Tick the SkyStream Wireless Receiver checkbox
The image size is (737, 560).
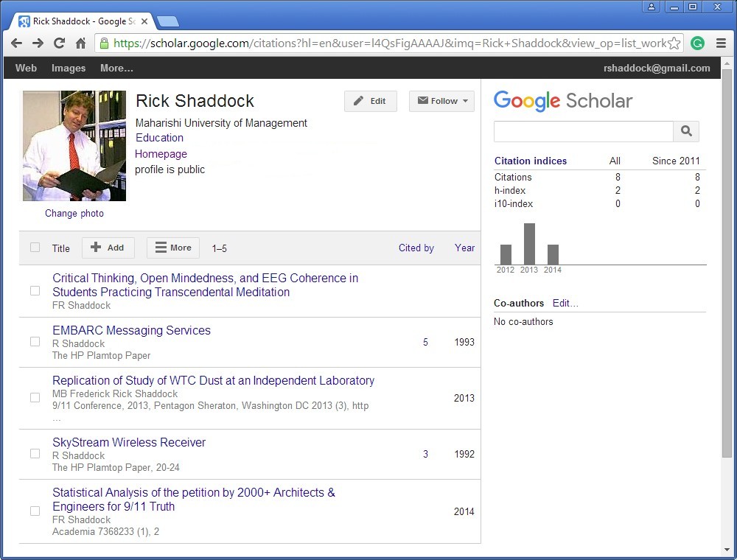[x=35, y=453]
